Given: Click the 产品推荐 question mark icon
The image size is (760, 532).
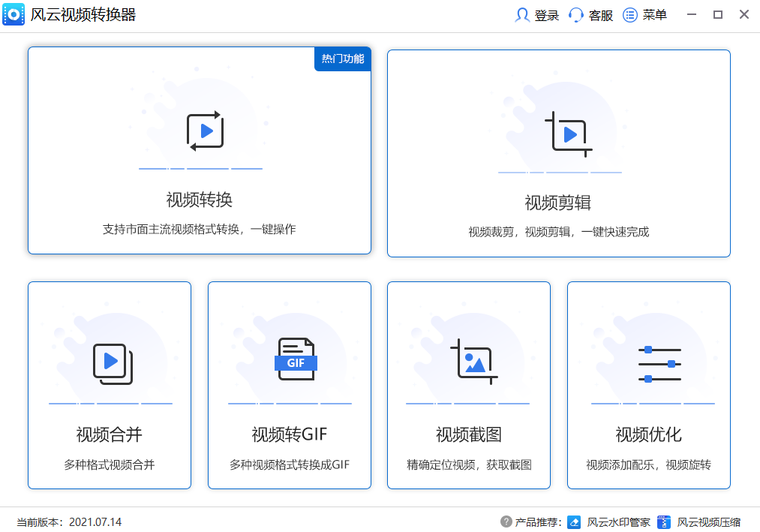Looking at the screenshot, I should (x=506, y=521).
